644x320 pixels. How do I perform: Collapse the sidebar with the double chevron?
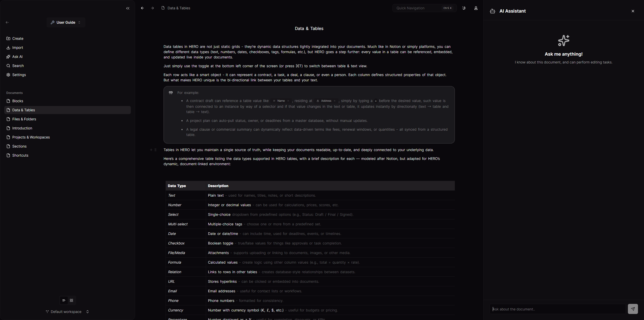point(128,8)
